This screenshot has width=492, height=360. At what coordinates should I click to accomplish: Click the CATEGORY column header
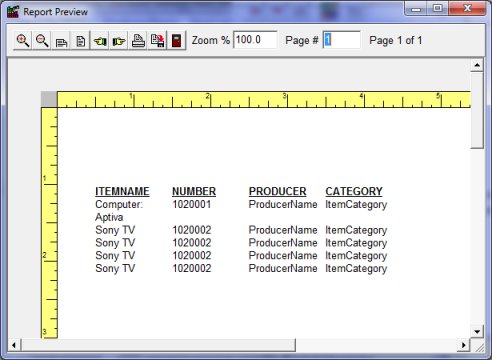tap(354, 191)
